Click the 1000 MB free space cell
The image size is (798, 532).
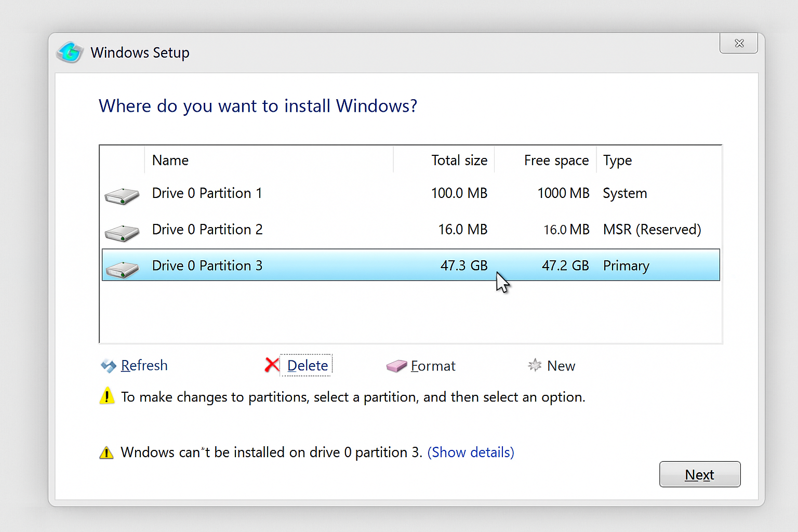pos(563,193)
